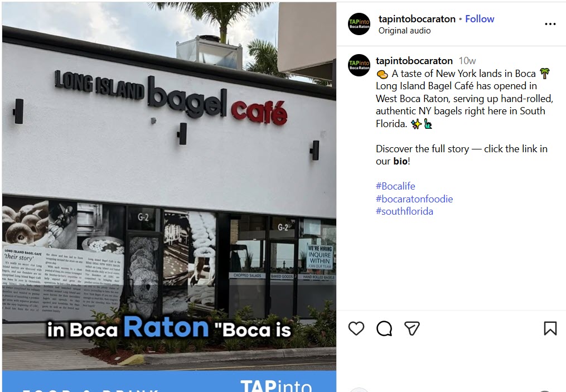566x392 pixels.
Task: Open the #Bocalife hashtag
Action: 395,186
